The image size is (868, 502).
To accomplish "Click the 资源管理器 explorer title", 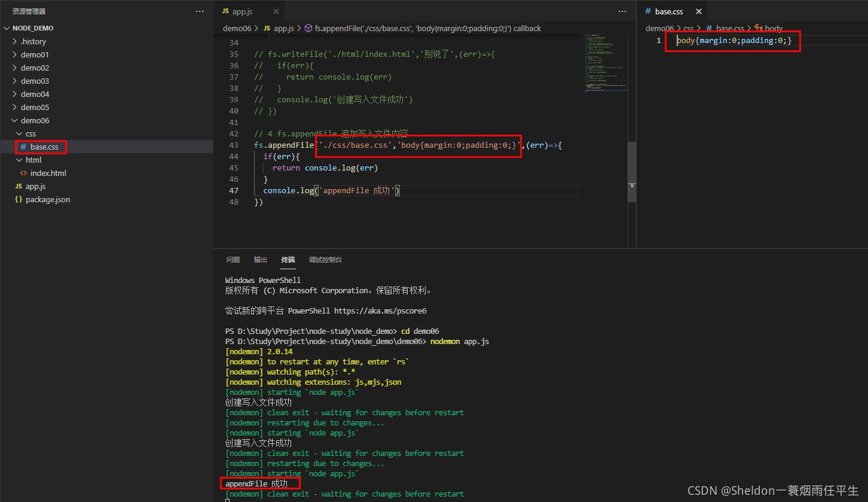I will pos(29,11).
